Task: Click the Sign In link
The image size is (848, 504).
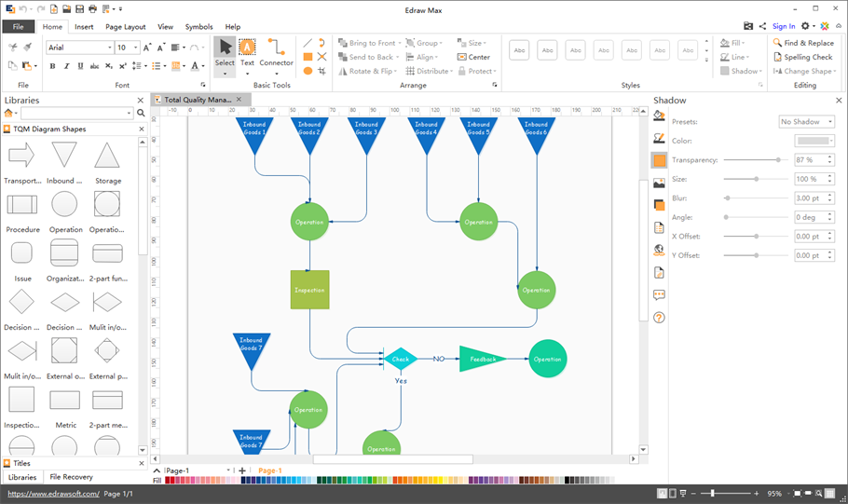Action: tap(784, 27)
